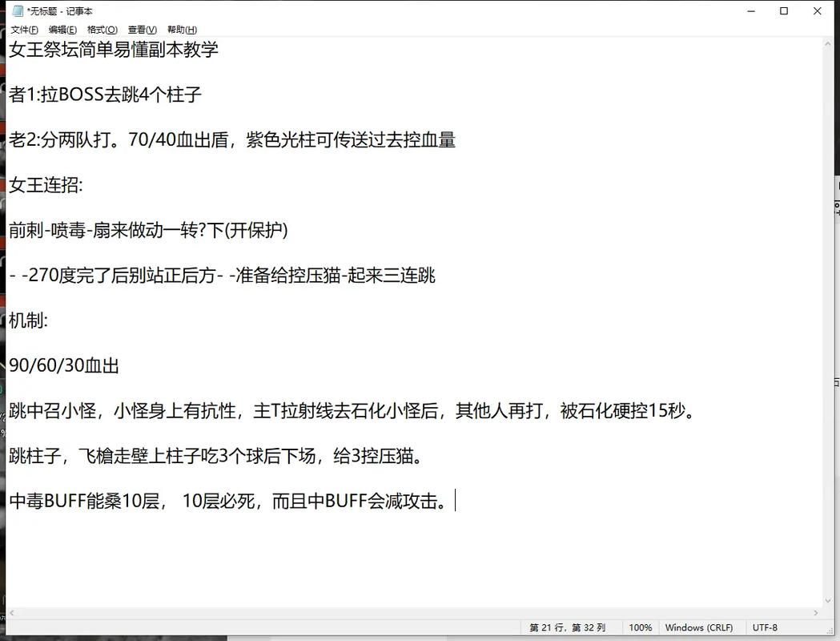
Task: Click the line 机制:
Action: click(x=28, y=320)
